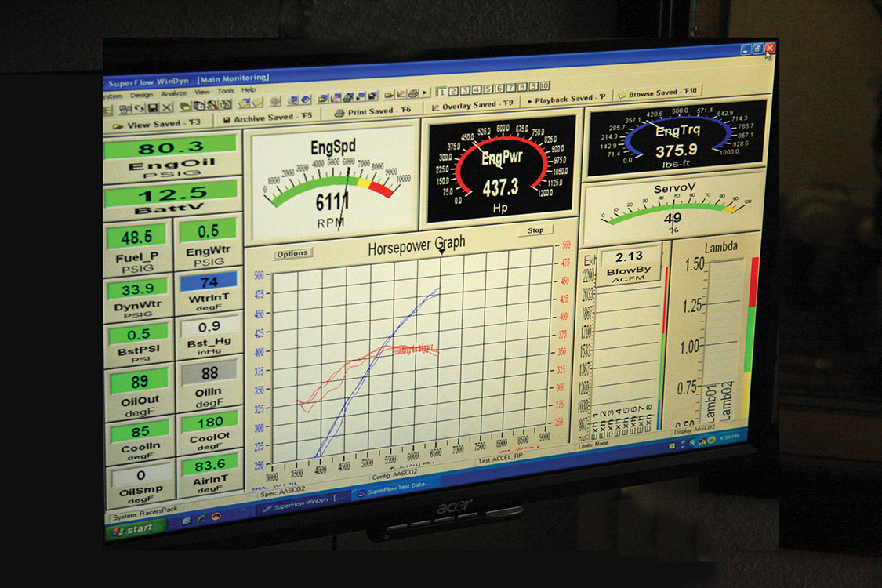Click the printer icon left of the small arrow
The image size is (882, 588).
413,93
